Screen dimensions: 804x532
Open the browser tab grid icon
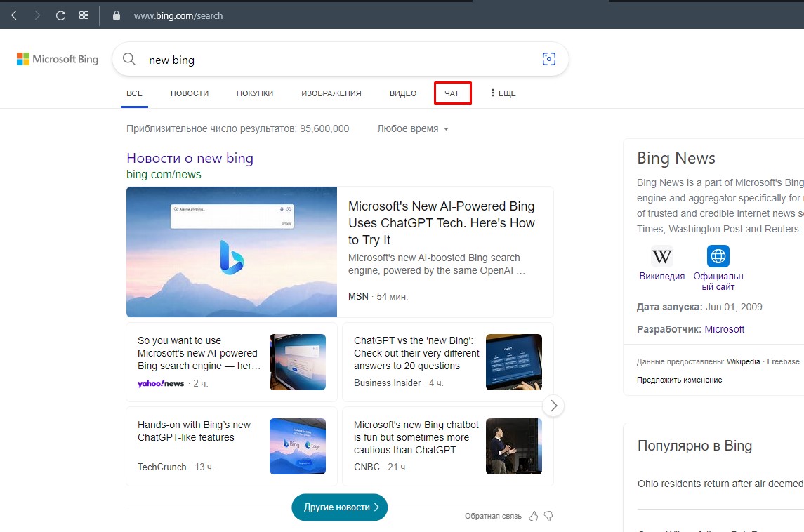pyautogui.click(x=84, y=15)
